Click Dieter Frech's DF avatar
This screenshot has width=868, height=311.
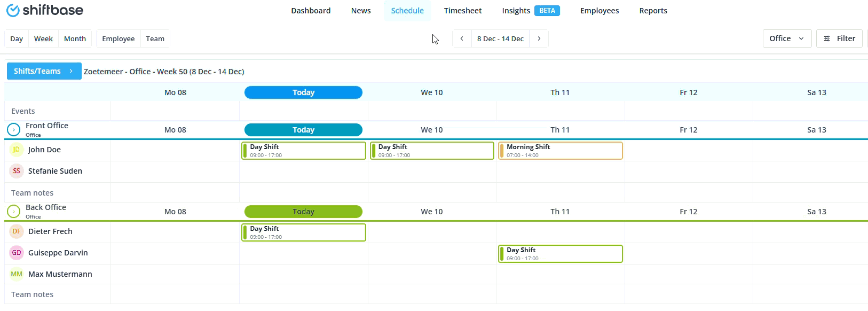pyautogui.click(x=17, y=231)
